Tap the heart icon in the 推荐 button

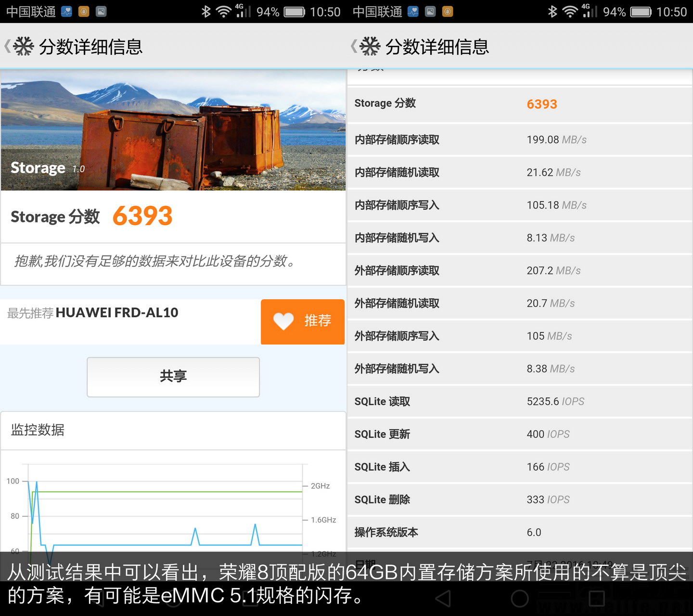(283, 321)
